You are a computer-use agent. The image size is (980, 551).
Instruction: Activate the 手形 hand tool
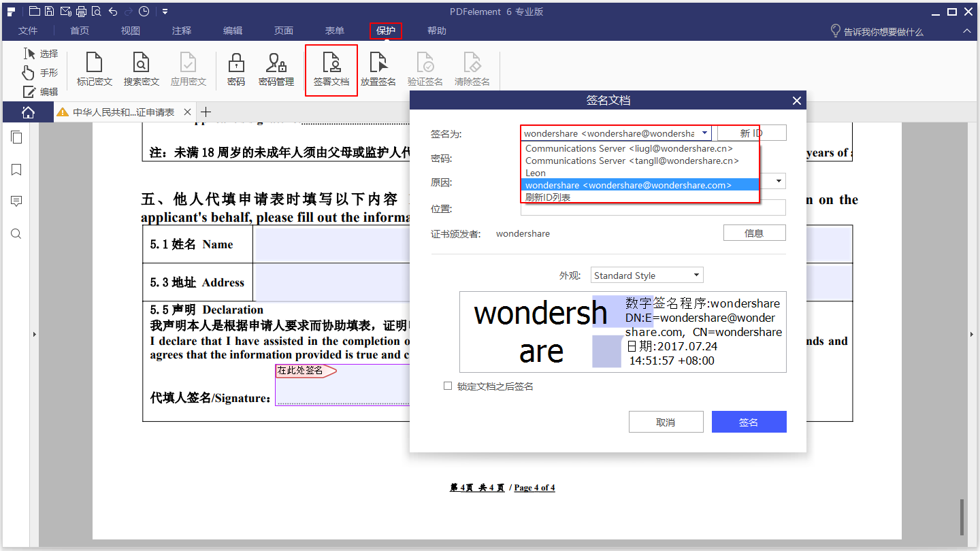[x=41, y=73]
